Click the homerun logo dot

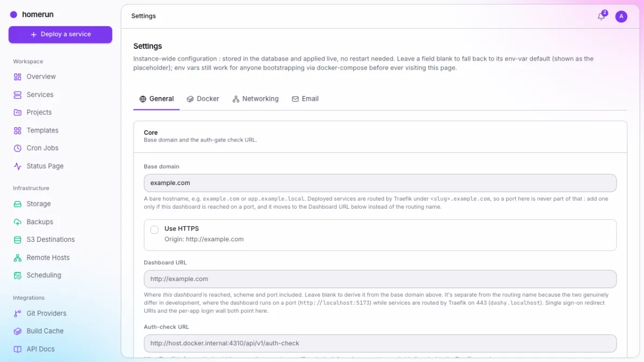(13, 15)
